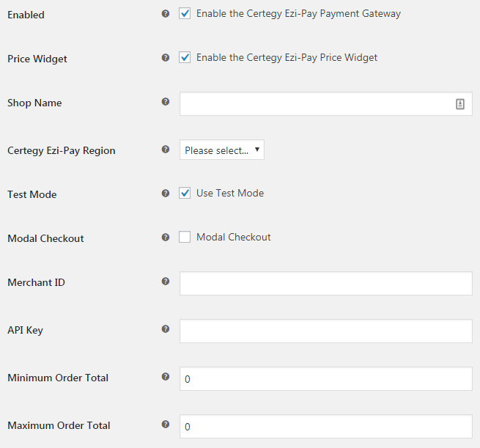Focus the Merchant ID input field

(x=325, y=284)
